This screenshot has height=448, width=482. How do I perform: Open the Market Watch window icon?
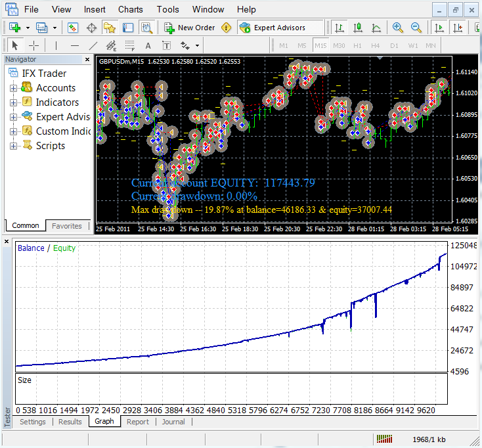(x=73, y=28)
